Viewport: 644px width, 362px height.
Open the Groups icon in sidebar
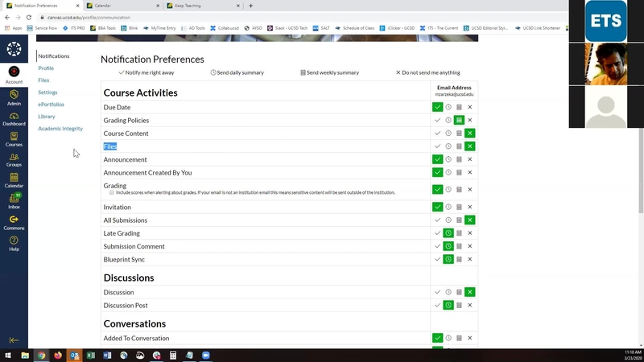click(14, 160)
